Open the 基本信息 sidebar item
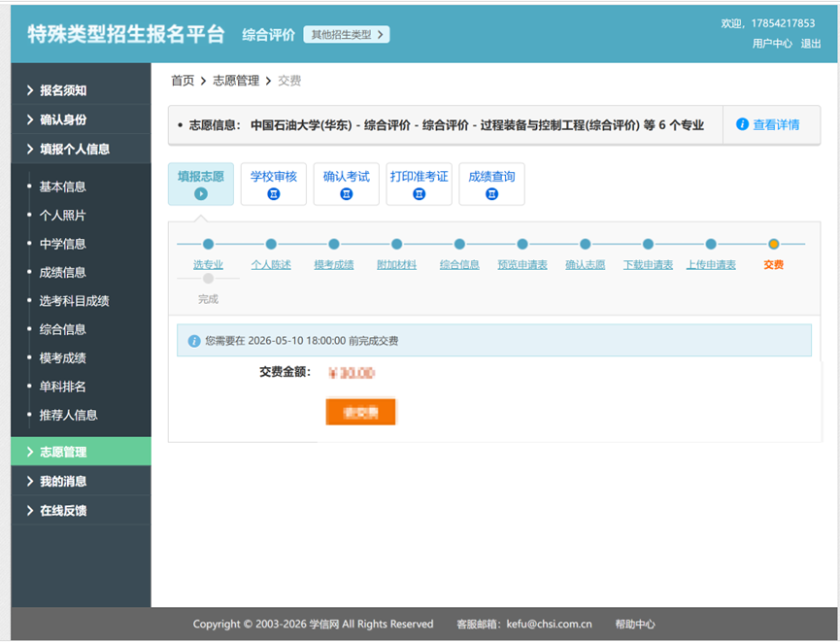This screenshot has height=642, width=840. point(63,186)
